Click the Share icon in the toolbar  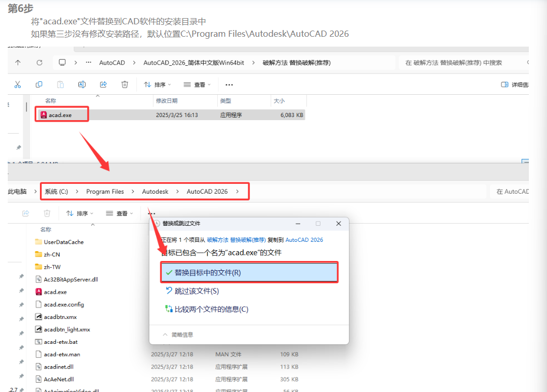click(x=103, y=84)
